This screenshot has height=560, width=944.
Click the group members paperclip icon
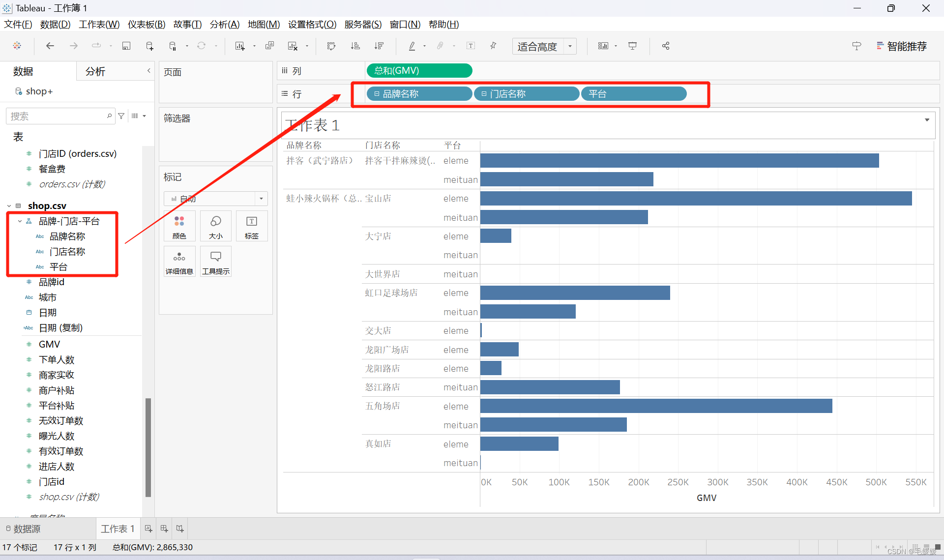[440, 46]
